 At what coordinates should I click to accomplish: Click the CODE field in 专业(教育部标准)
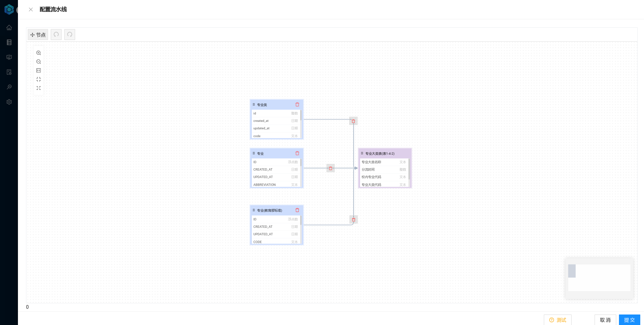tap(275, 241)
